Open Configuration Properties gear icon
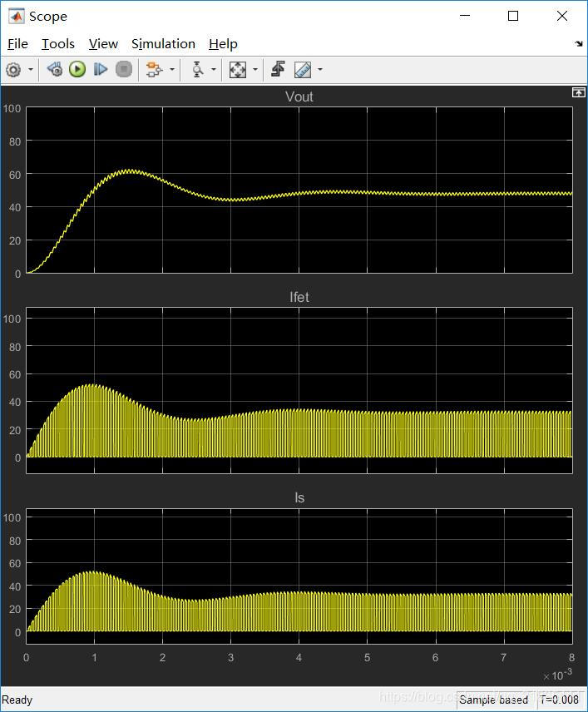This screenshot has height=712, width=588. point(13,70)
